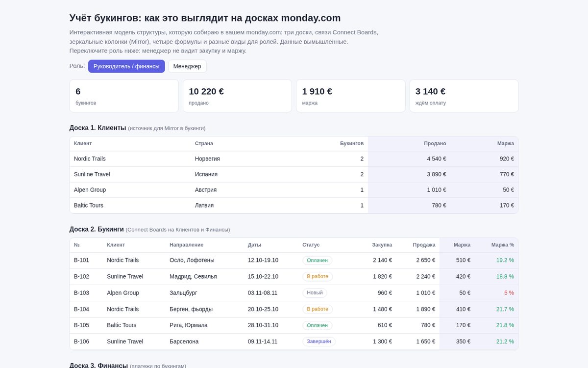This screenshot has height=368, width=588.
Task: Click the Рига, Юрмала destination
Action: 189,325
